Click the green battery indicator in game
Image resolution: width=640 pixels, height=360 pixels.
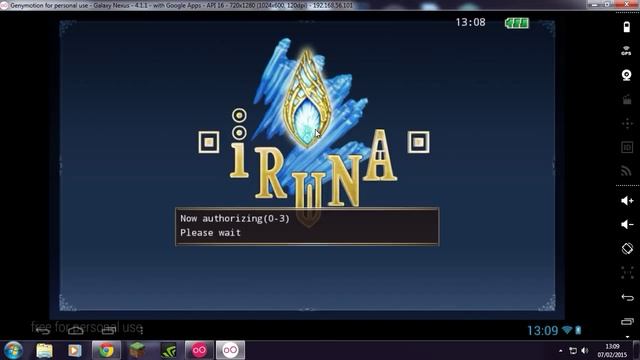(517, 23)
